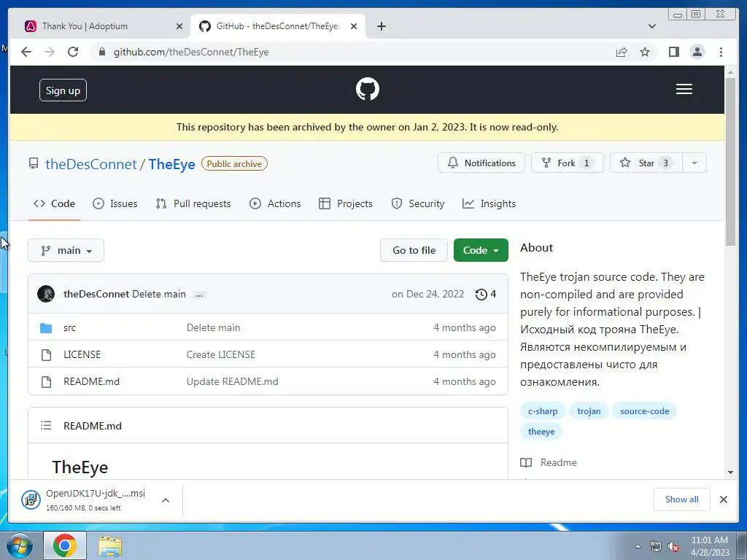Open tab search chevron in Chrome
Screen dimensions: 747x560
(x=652, y=26)
